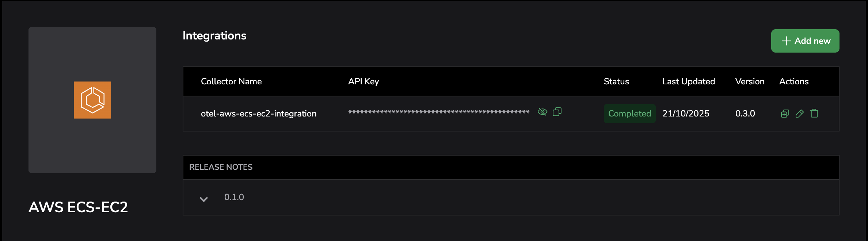
Task: Copy the API key to clipboard
Action: 557,112
